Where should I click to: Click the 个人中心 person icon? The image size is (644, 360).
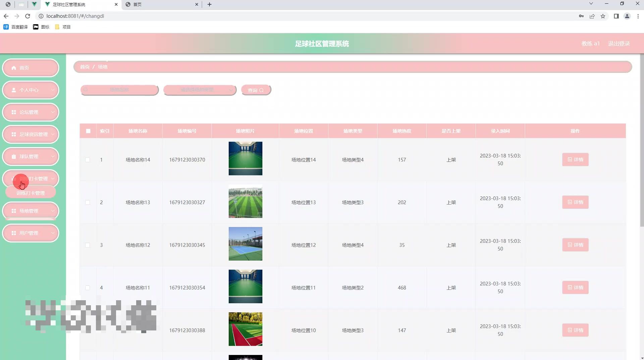(x=14, y=90)
